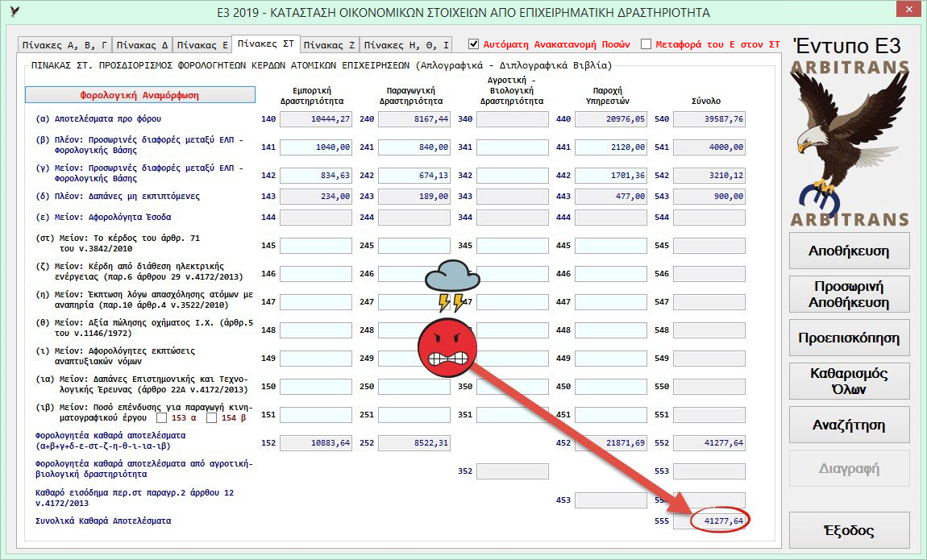Click field 440 showing 20976,05

tap(611, 119)
